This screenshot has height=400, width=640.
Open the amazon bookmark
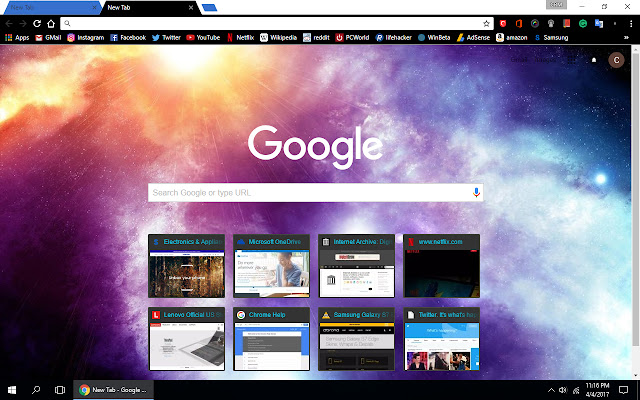pos(512,38)
